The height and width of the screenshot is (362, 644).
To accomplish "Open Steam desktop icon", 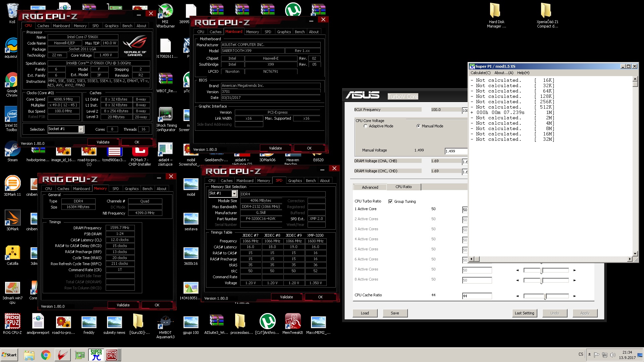I will [x=12, y=152].
